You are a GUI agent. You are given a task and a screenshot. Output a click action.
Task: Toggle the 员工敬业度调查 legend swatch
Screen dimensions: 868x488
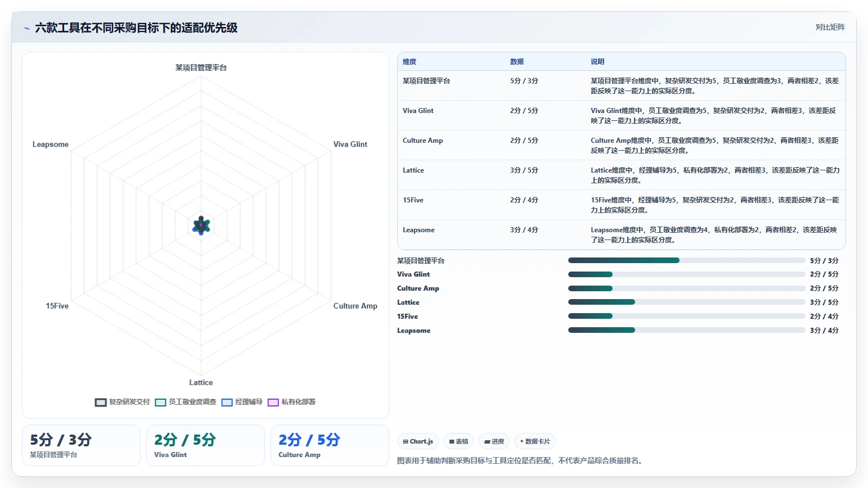[x=160, y=403]
